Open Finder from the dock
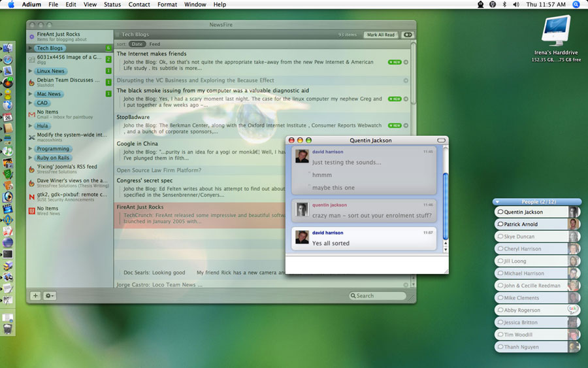Viewport: 588px width, 368px height. (7, 48)
